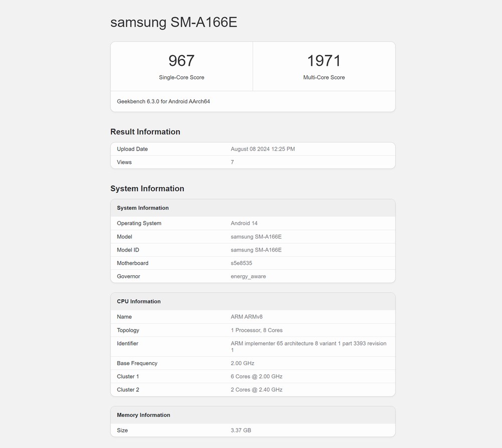Click the "Model ID" row label
502x448 pixels.
click(128, 250)
